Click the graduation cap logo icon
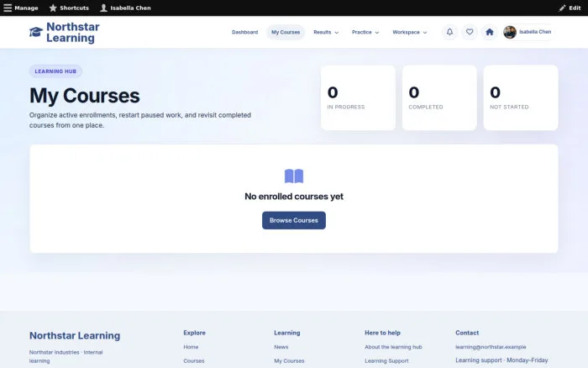 pos(36,32)
